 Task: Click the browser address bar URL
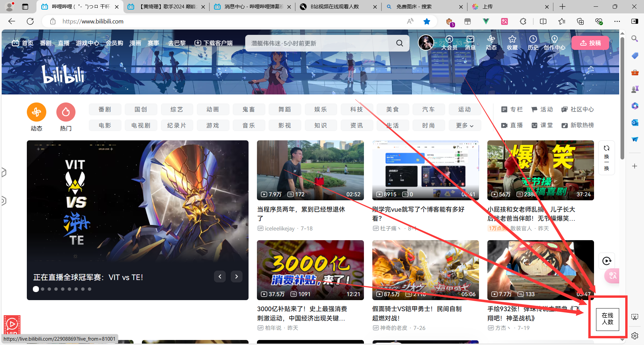(x=93, y=21)
